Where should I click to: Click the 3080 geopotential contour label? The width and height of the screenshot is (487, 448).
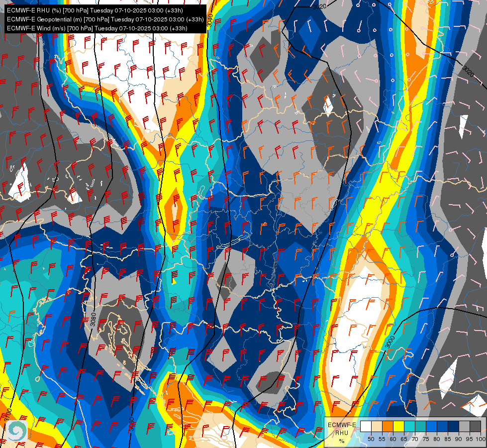point(93,319)
